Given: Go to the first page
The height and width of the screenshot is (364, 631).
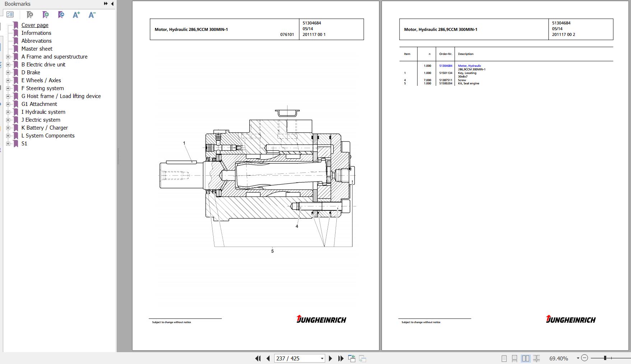Looking at the screenshot, I should 258,358.
